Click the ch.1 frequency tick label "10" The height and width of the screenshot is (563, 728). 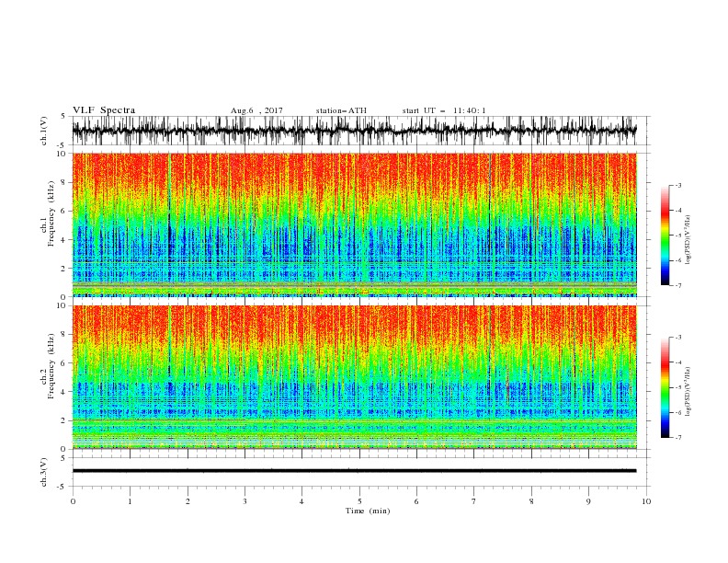(x=62, y=154)
